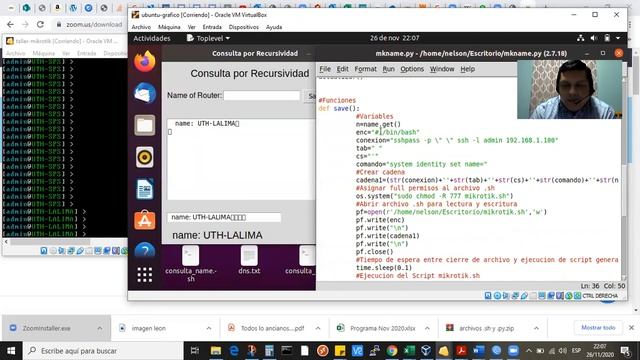Open the VirtualBox Archivo menu
640x360 pixels.
(x=141, y=27)
